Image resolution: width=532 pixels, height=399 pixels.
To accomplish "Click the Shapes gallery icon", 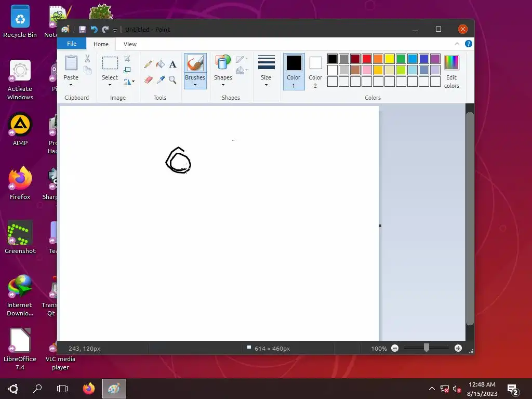I will tap(223, 63).
